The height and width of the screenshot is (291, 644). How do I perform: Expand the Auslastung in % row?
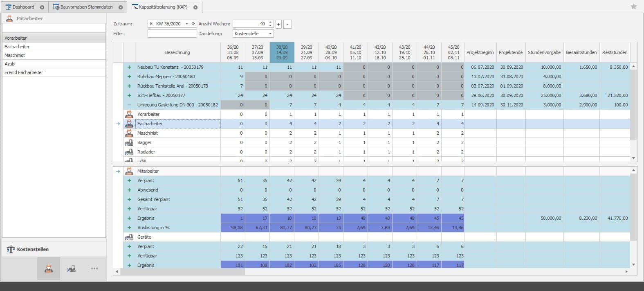tap(129, 228)
